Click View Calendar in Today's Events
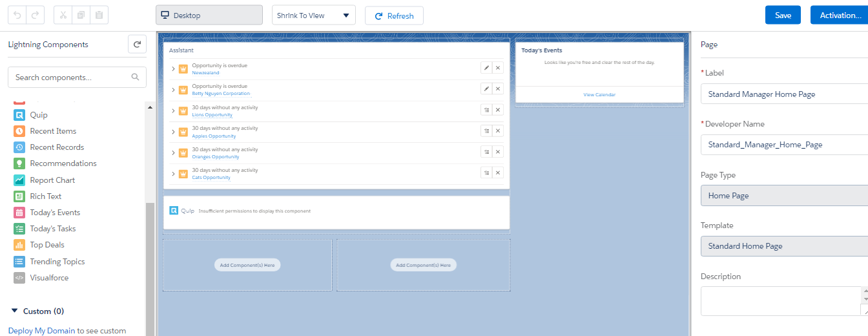 click(599, 94)
